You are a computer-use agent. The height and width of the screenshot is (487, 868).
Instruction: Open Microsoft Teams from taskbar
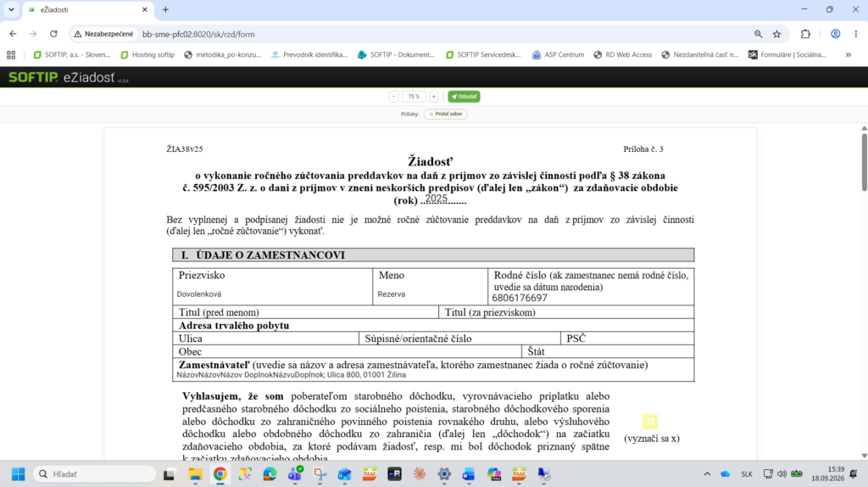(x=294, y=474)
